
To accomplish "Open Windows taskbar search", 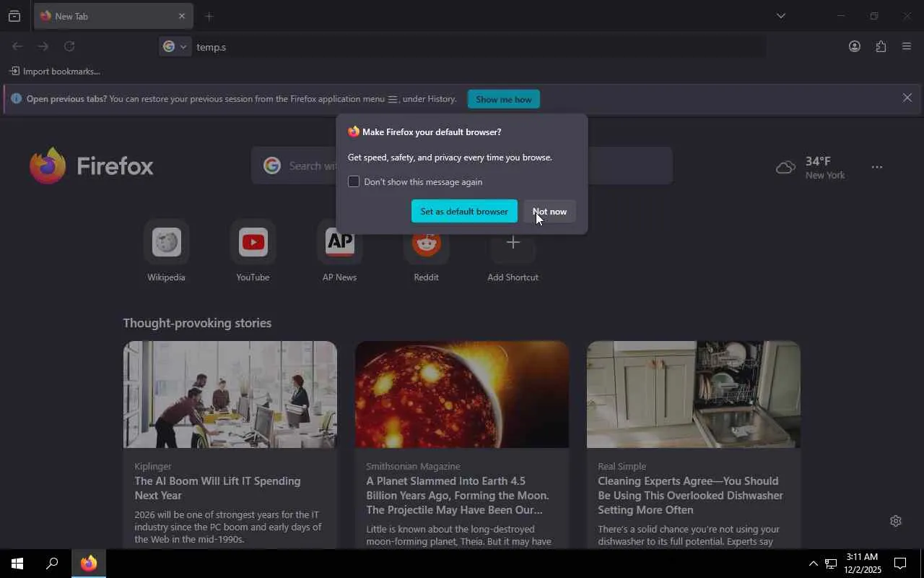I will [x=52, y=564].
